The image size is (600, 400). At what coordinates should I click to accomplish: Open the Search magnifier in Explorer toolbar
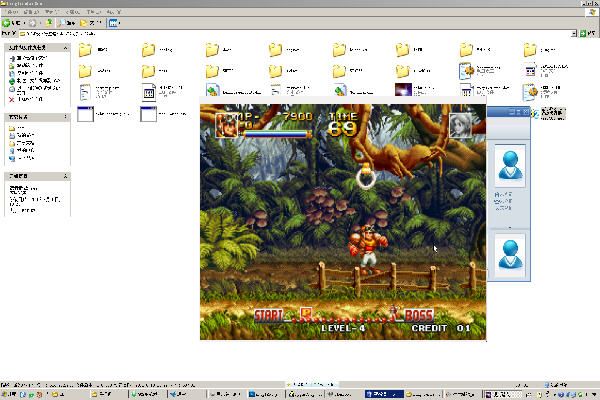[67, 23]
